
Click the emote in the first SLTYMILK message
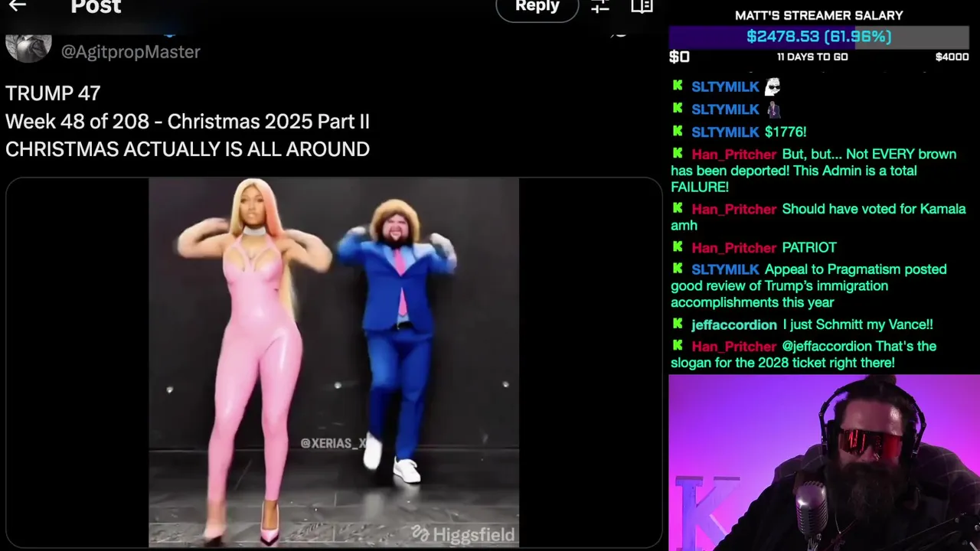click(773, 86)
